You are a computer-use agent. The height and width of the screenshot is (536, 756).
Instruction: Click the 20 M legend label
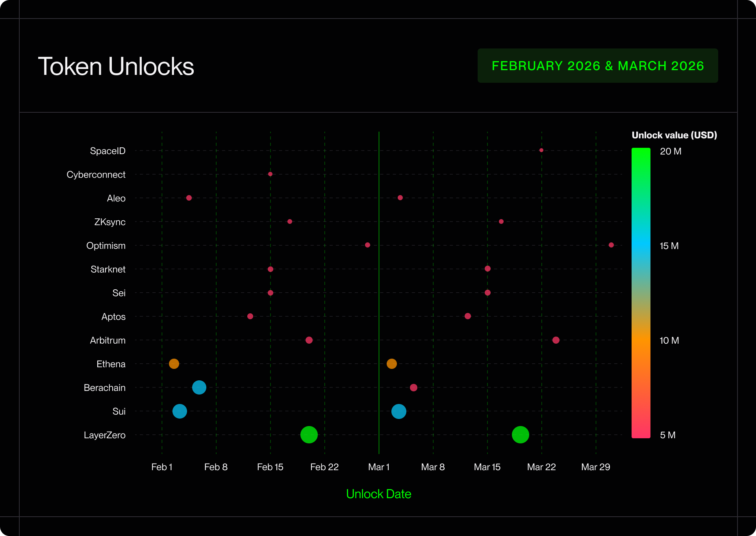(x=670, y=151)
